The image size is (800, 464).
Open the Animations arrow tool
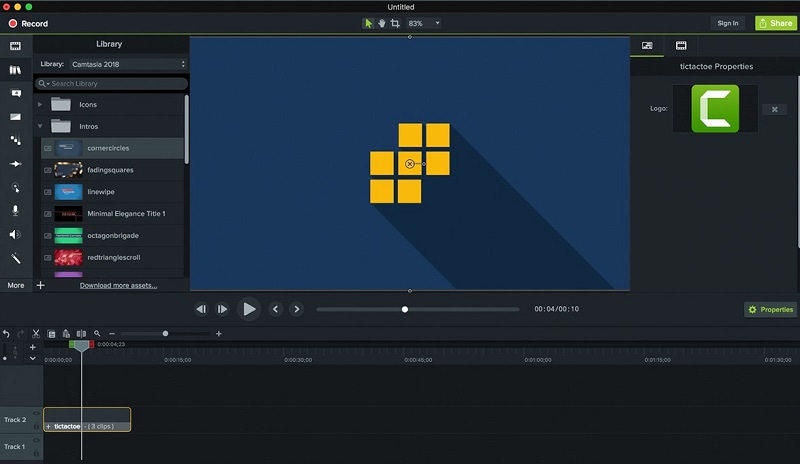coord(16,164)
